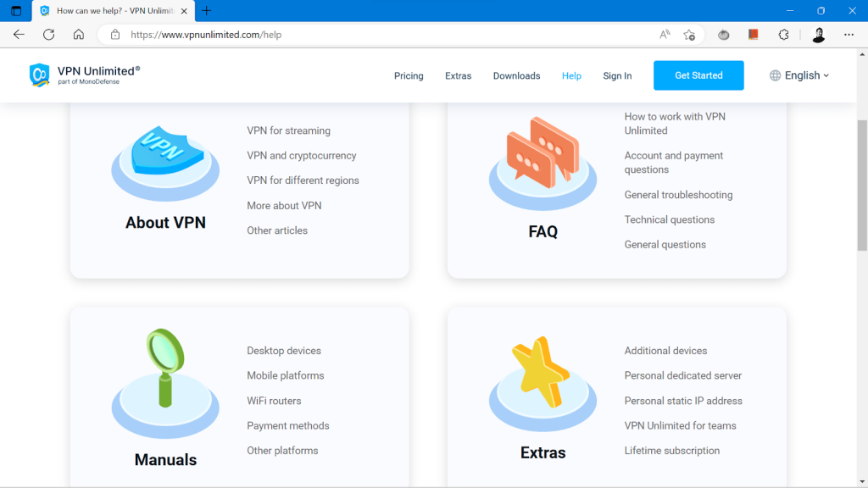
Task: Open the 'VPN and cryptocurrency' link
Action: pyautogui.click(x=302, y=156)
